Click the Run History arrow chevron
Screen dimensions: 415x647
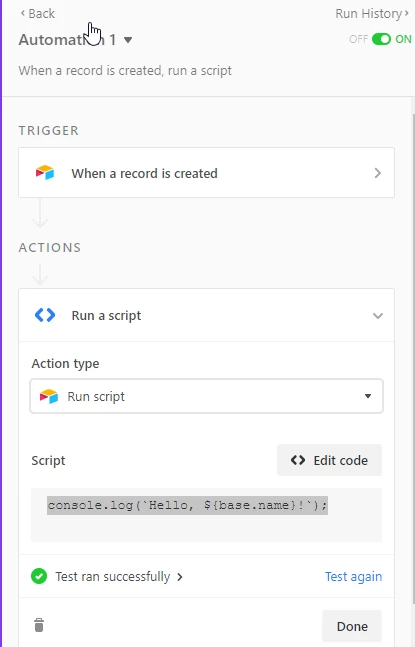coord(406,14)
